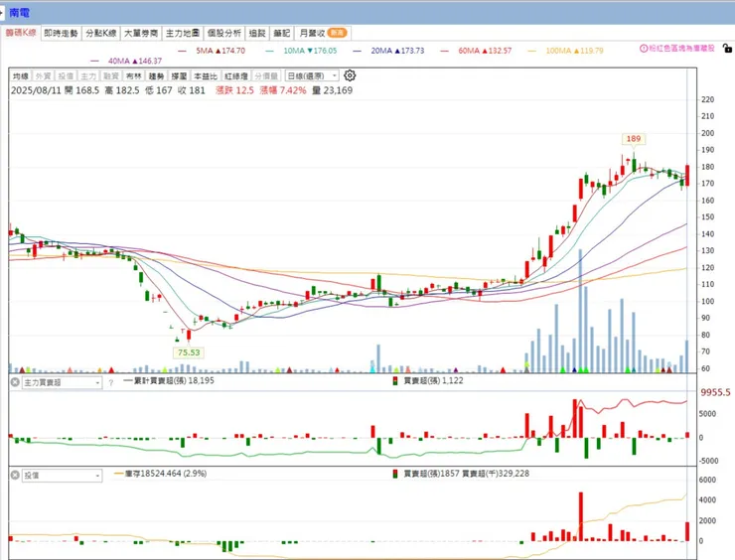The width and height of the screenshot is (735, 560).
Task: Close the 投信 indicator panel
Action: point(15,476)
